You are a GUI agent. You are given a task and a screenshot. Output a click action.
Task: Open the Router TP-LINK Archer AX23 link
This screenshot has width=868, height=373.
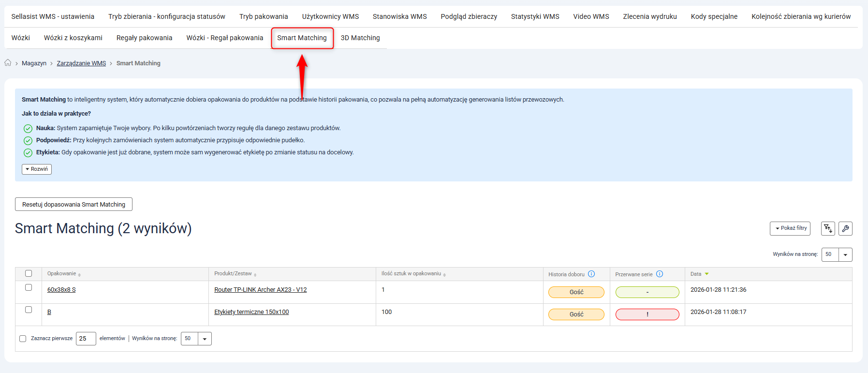coord(260,290)
